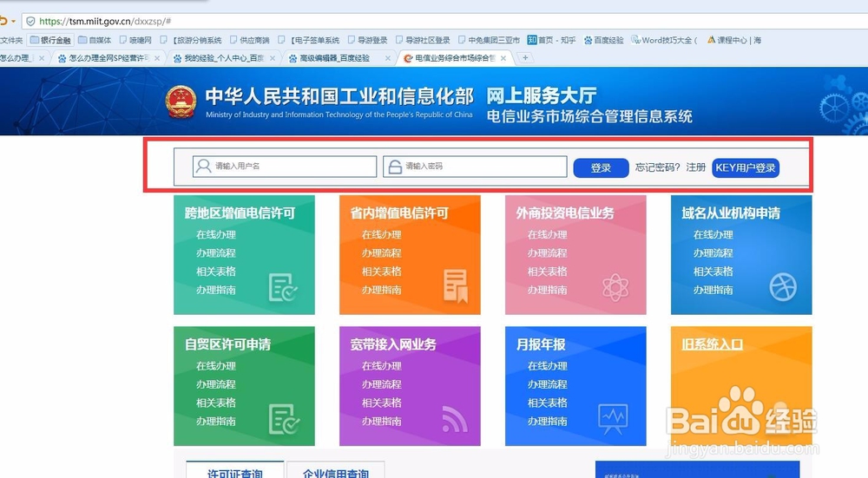This screenshot has width=868, height=478.
Task: Click the bookmark document icon on 省内增值电信许可 card
Action: tap(456, 286)
